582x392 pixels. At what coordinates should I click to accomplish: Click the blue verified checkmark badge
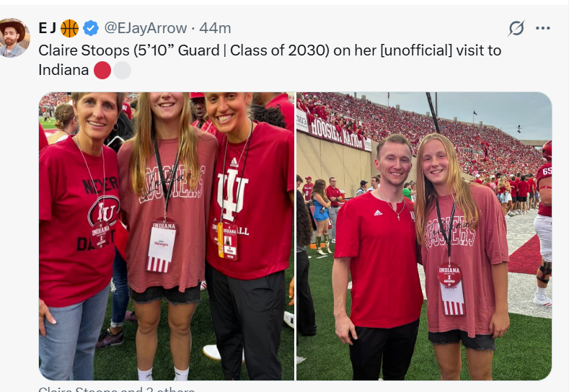91,28
